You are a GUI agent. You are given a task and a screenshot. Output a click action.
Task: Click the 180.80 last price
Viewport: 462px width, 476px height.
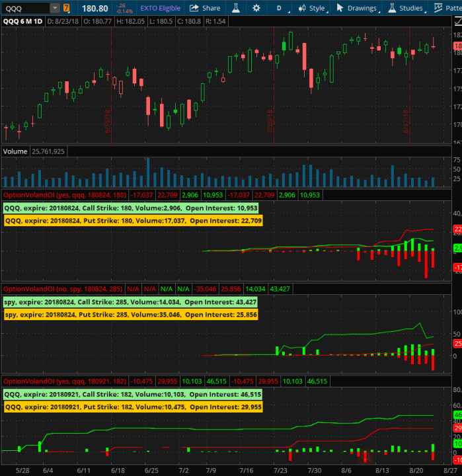(x=95, y=9)
